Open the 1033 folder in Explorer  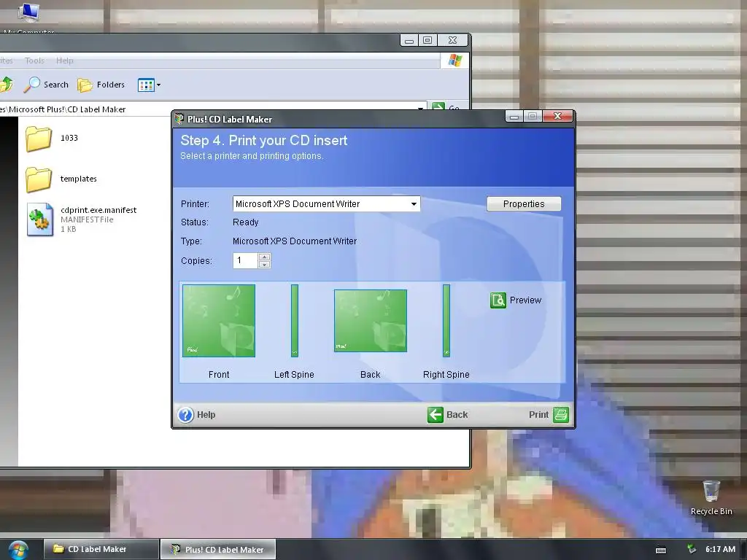pyautogui.click(x=39, y=139)
